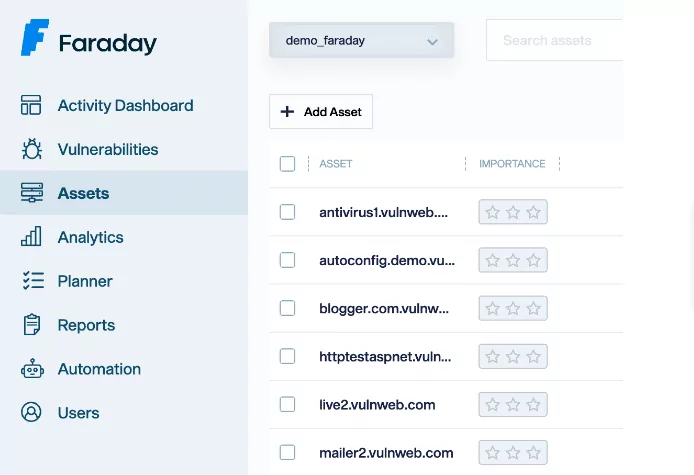Click the Planner checklist icon

pos(31,281)
